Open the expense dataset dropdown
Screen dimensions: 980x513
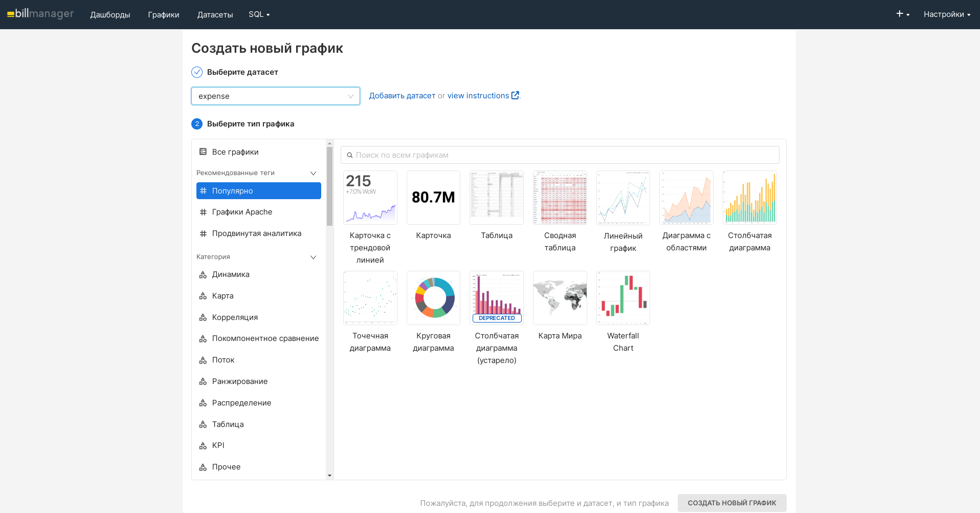tap(275, 96)
